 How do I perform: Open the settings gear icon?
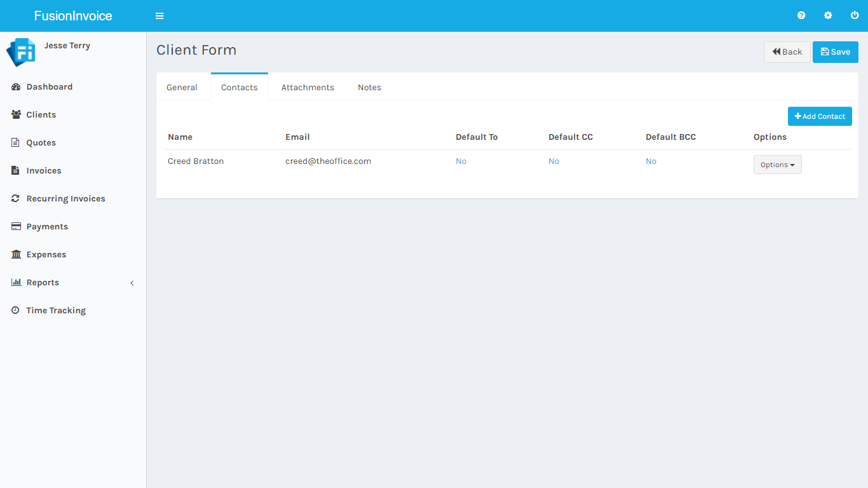pyautogui.click(x=828, y=16)
